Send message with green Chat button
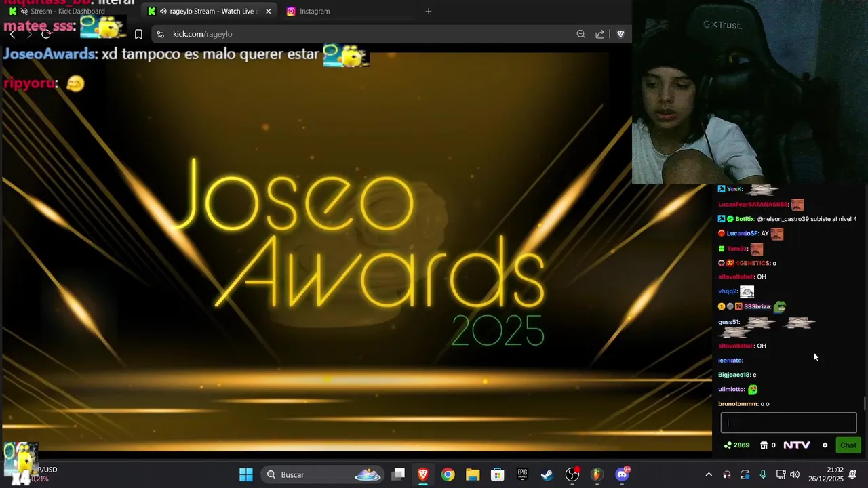Screen dimensions: 868x488 (x=848, y=445)
